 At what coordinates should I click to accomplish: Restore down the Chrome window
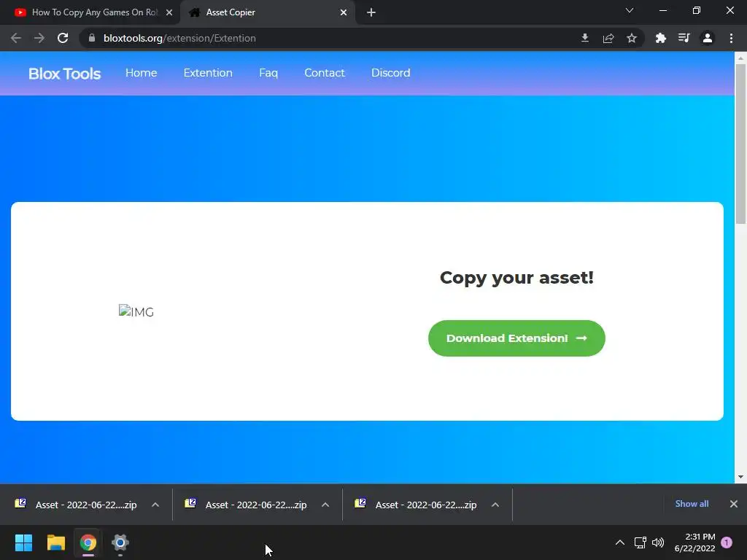[x=697, y=10]
